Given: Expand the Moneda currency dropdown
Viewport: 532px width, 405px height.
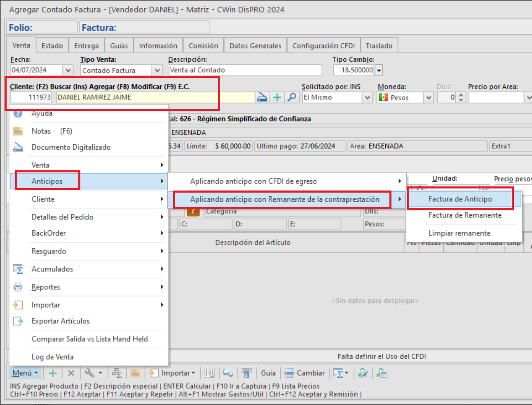Looking at the screenshot, I should pyautogui.click(x=429, y=97).
